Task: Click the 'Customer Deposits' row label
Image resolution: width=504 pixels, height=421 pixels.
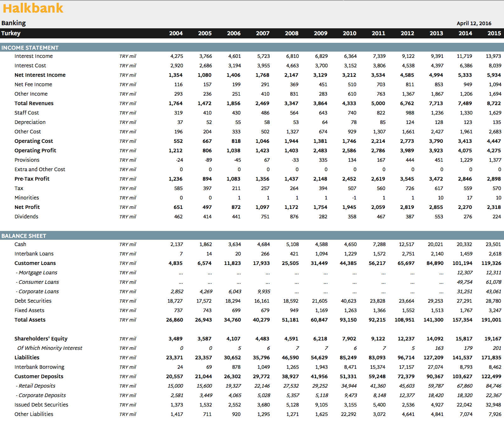Action: [x=39, y=377]
